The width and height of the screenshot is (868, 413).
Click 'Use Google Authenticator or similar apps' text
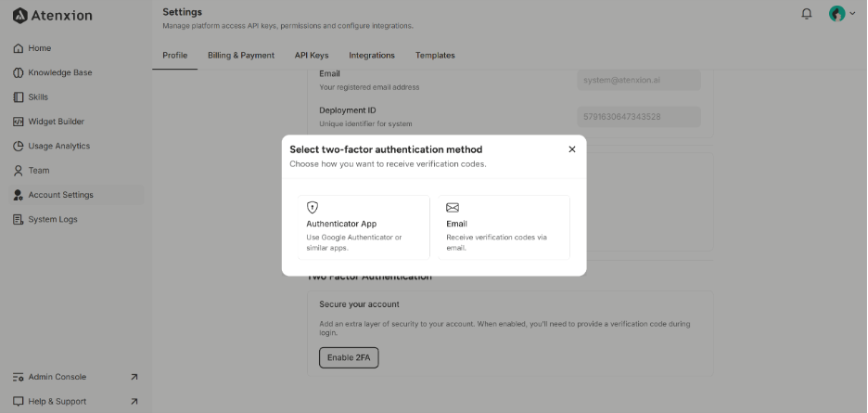[x=354, y=243]
